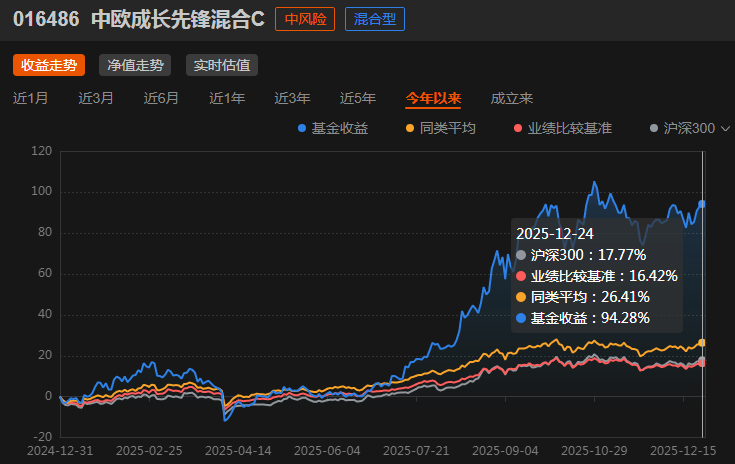Click x-axis label 2025-10-29
735x464 pixels.
594,451
